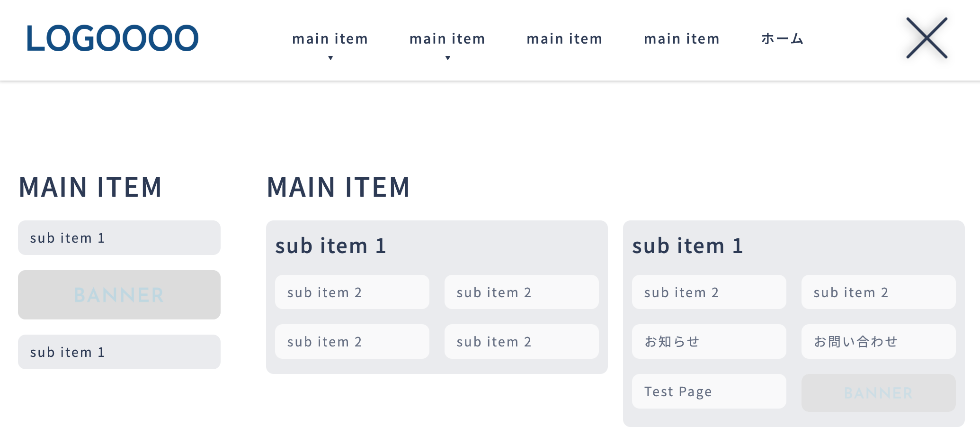Viewport: 980px width, 437px height.
Task: Expand second main item dropdown arrow
Action: (x=447, y=58)
